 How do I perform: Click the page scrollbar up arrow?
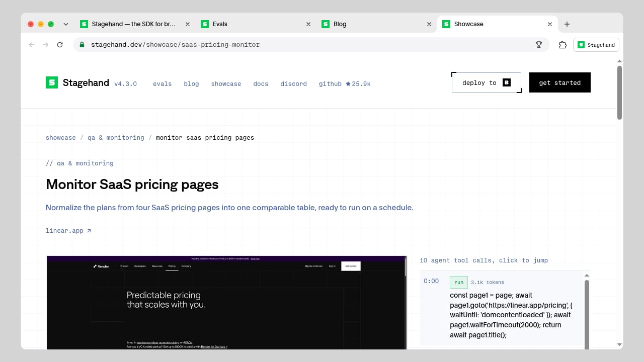[x=619, y=61]
